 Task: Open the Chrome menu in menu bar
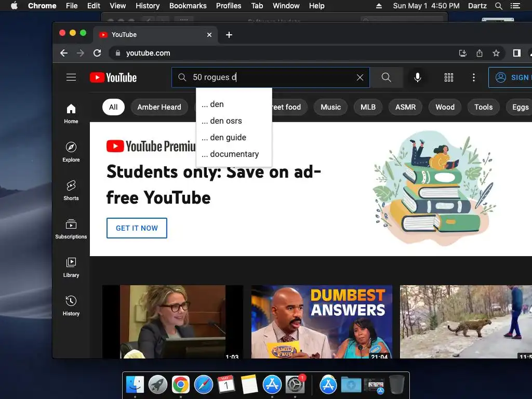[42, 6]
